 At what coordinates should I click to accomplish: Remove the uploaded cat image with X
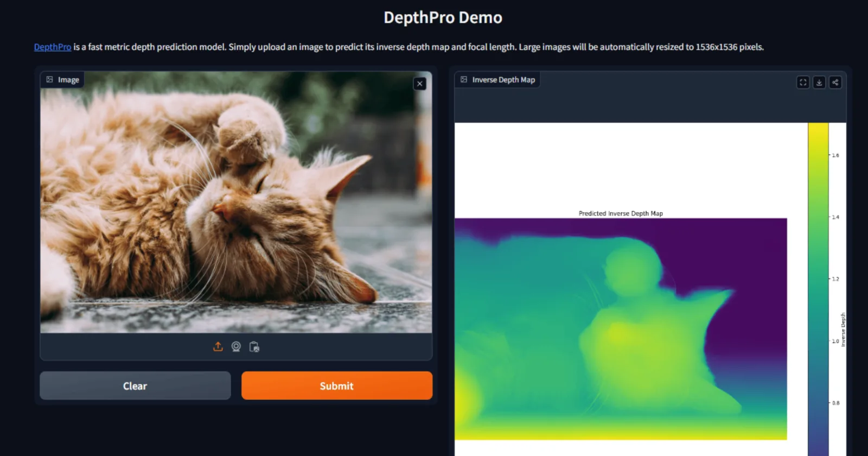pyautogui.click(x=419, y=84)
